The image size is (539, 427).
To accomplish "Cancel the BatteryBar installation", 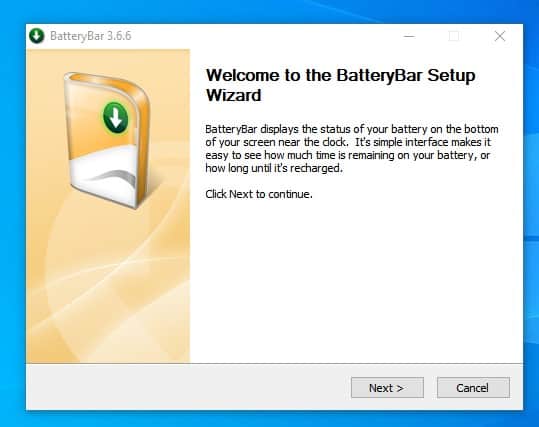I will (473, 388).
